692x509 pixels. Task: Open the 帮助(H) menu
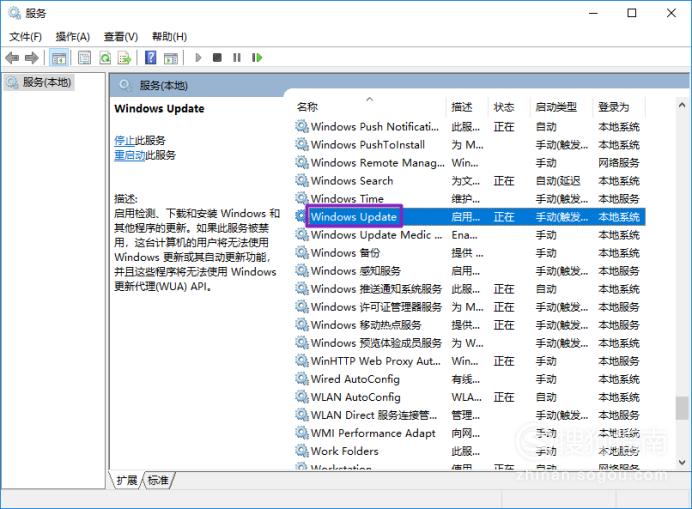pos(169,37)
